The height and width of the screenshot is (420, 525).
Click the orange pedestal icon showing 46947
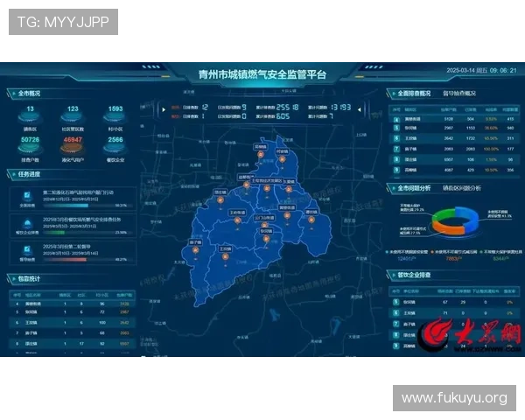tap(73, 148)
